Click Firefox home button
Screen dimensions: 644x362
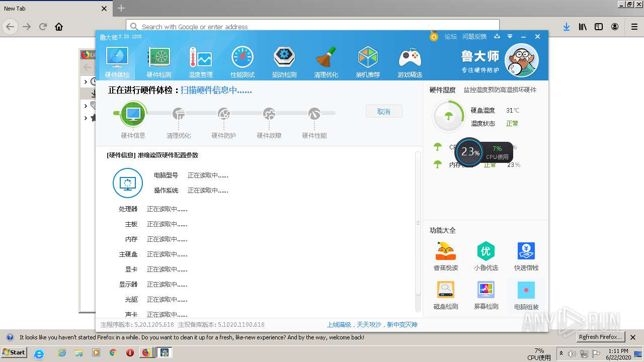click(x=59, y=27)
